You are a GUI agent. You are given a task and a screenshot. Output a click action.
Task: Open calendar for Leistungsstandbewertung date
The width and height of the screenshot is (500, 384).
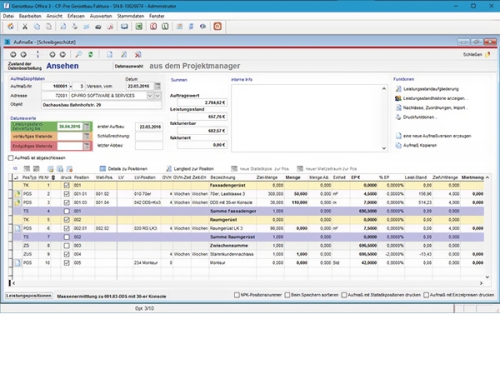tap(87, 127)
